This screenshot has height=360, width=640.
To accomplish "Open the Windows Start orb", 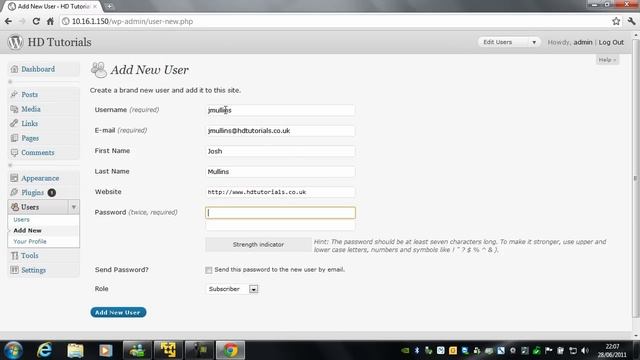I will [13, 350].
